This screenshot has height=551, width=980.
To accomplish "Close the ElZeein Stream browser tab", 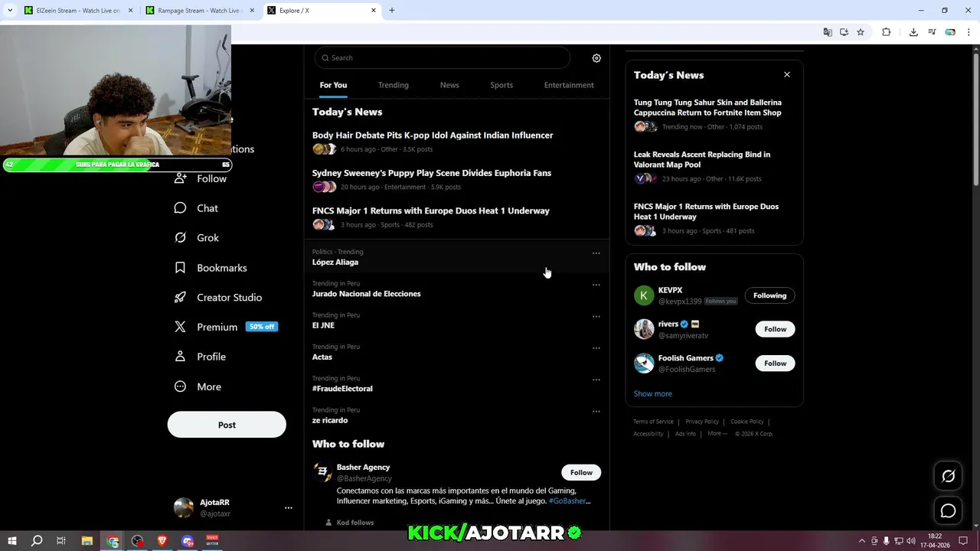I will point(130,11).
